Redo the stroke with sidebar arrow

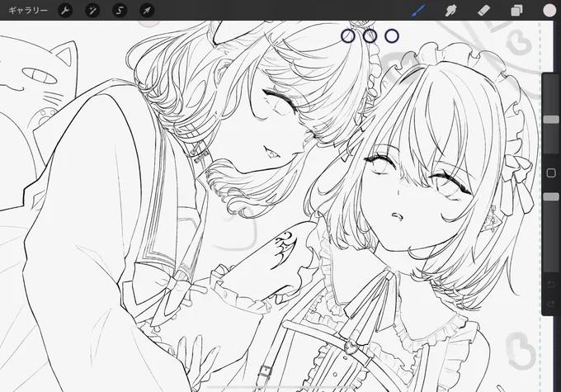(x=551, y=305)
